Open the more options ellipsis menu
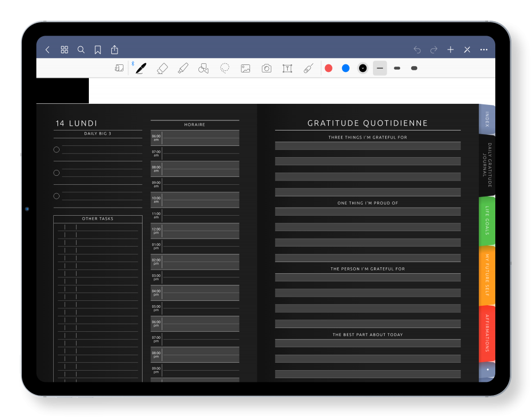 click(x=484, y=50)
